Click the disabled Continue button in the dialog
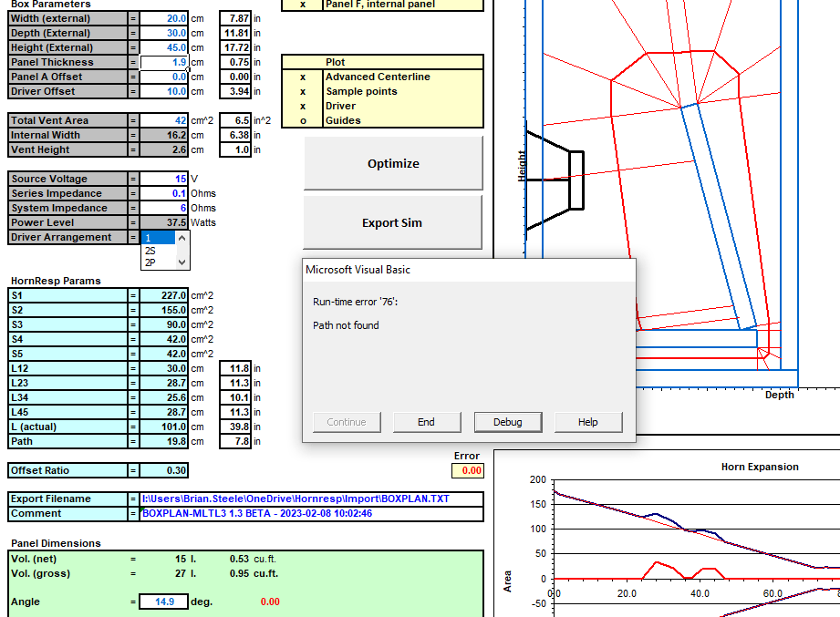 (x=347, y=422)
